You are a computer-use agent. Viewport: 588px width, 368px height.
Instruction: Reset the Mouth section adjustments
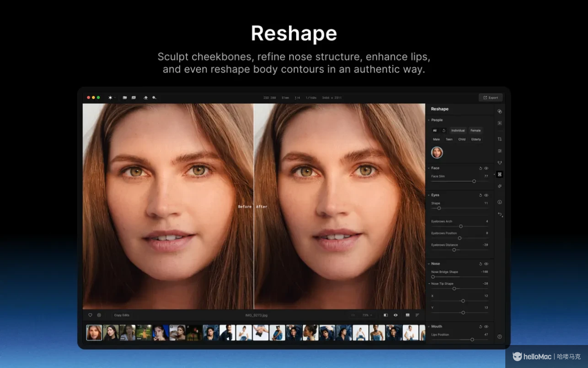tap(481, 327)
